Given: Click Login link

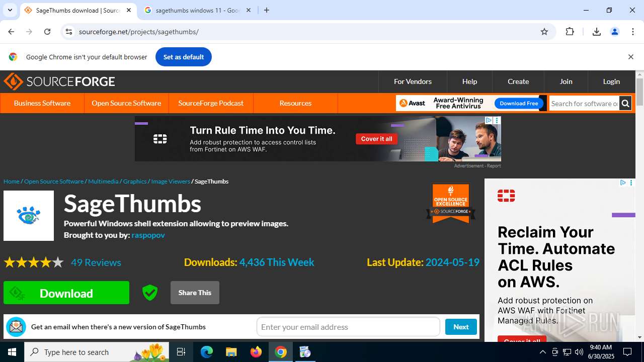Looking at the screenshot, I should click(611, 81).
